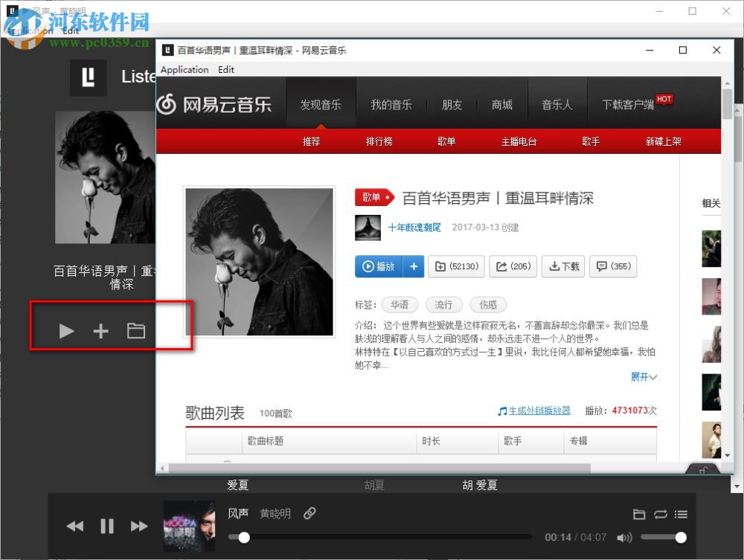The image size is (744, 560).
Task: Skip to the next track
Action: point(139,526)
